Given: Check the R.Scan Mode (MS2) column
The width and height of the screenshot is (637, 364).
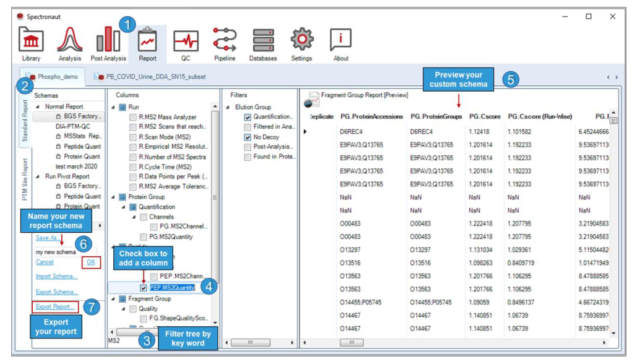Looking at the screenshot, I should pyautogui.click(x=133, y=137).
